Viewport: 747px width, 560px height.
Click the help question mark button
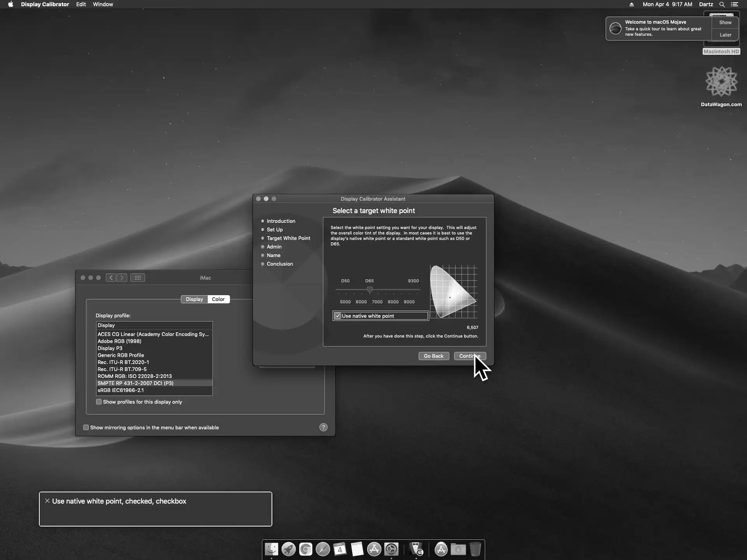pyautogui.click(x=323, y=427)
